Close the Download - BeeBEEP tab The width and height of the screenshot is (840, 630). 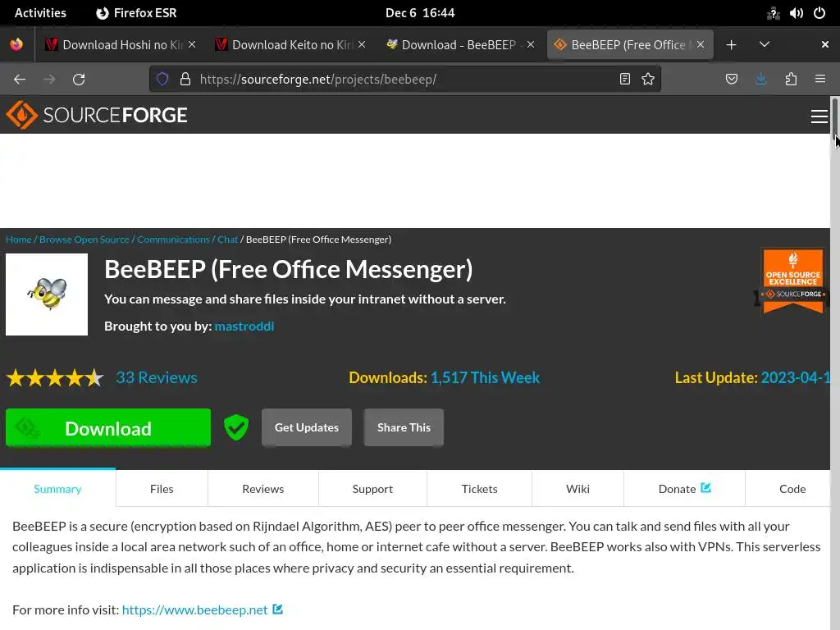tap(531, 44)
